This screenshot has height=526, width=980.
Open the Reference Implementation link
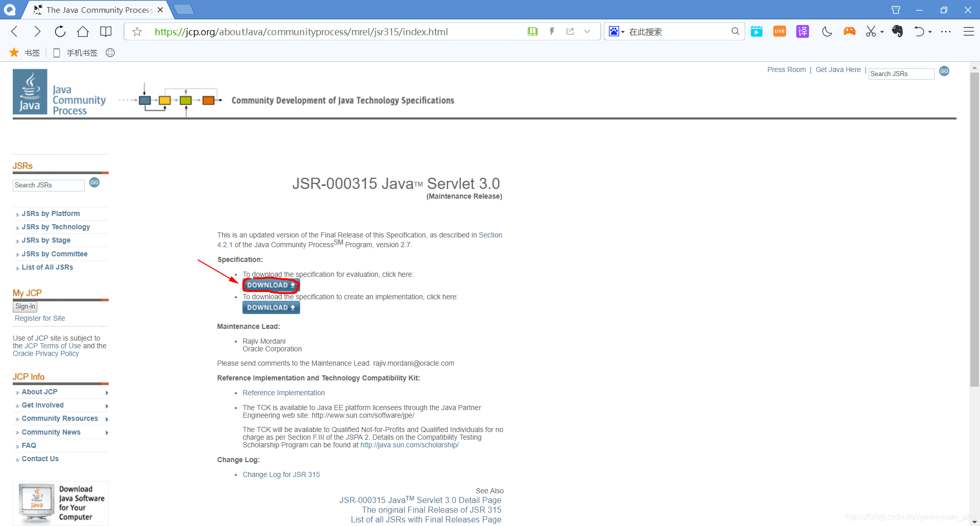[x=283, y=393]
